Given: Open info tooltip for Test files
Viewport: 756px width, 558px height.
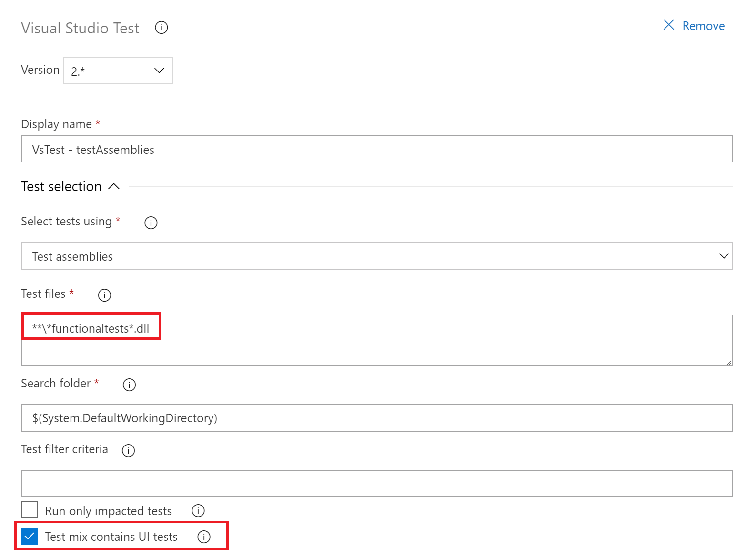Looking at the screenshot, I should (104, 295).
